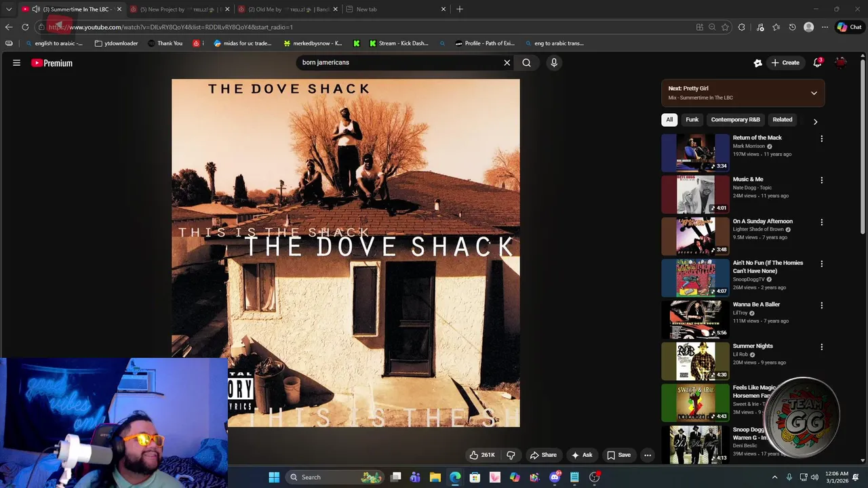Click the browser back arrow
The width and height of the screenshot is (868, 488).
pos(9,27)
